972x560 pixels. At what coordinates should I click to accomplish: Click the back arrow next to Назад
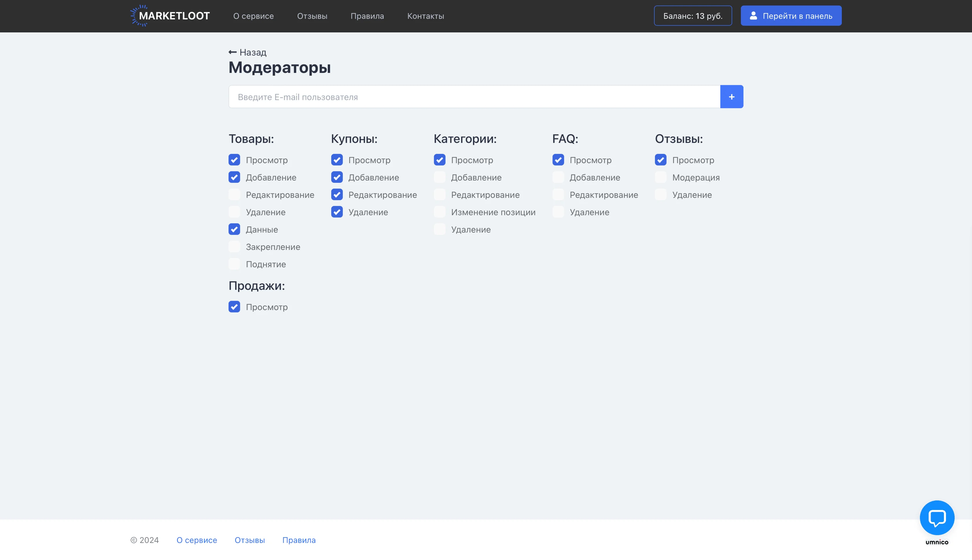coord(232,52)
